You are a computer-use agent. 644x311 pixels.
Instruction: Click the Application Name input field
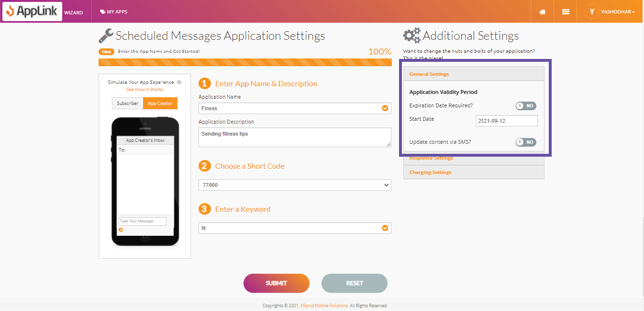[295, 108]
